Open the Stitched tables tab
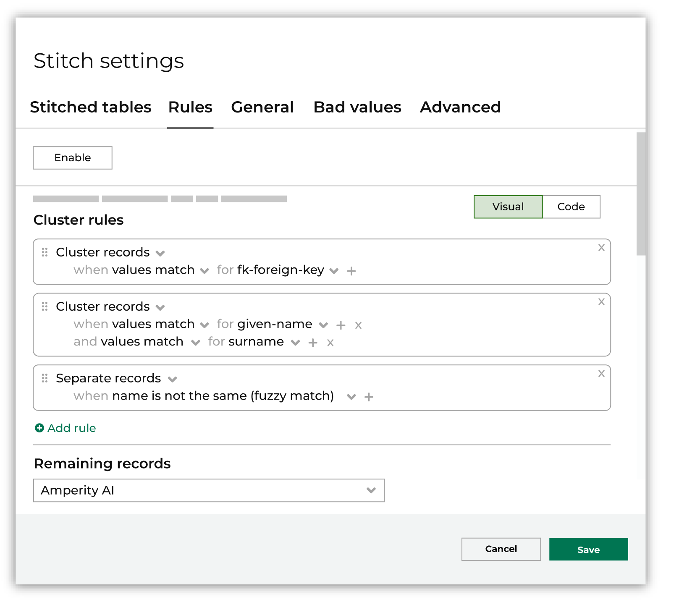Screen dimensions: 700x602 click(x=90, y=107)
